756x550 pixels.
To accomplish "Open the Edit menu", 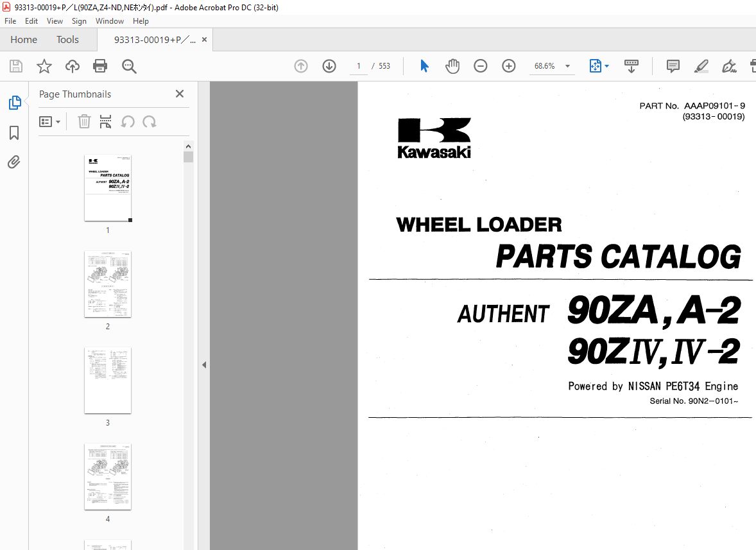I will (31, 21).
